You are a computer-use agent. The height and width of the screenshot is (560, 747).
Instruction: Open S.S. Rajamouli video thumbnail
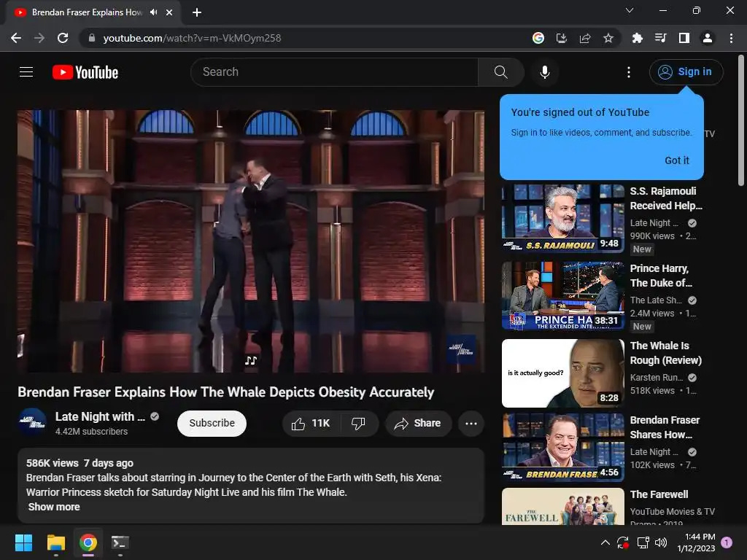click(x=562, y=219)
